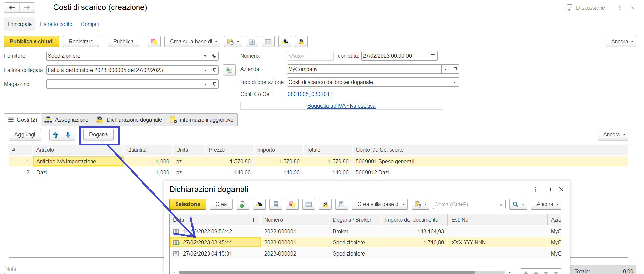644x274 pixels.
Task: Open the Conti Co.Ge. link 0801005, 0302011
Action: tap(310, 94)
